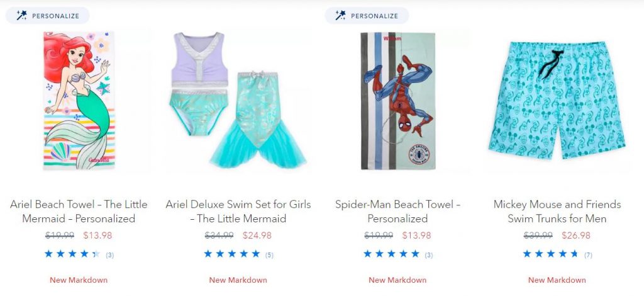The height and width of the screenshot is (296, 644).
Task: Open the Mickey Mouse Swim Trunks image
Action: tap(557, 100)
